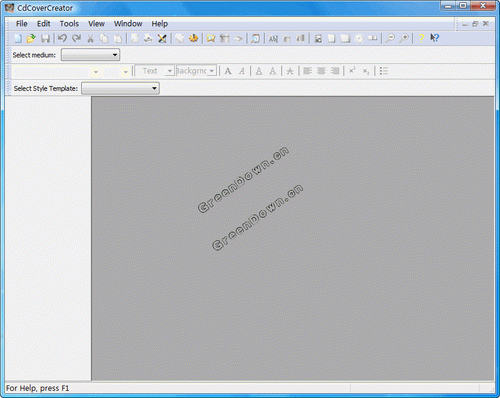Open the Window menu

point(128,24)
